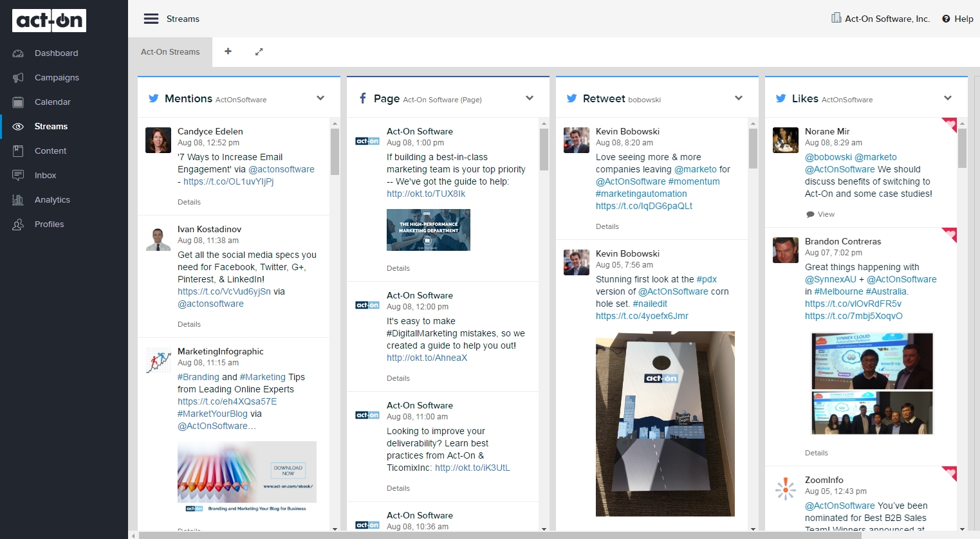Image resolution: width=980 pixels, height=539 pixels.
Task: Expand Page column dropdown chevron
Action: 530,98
